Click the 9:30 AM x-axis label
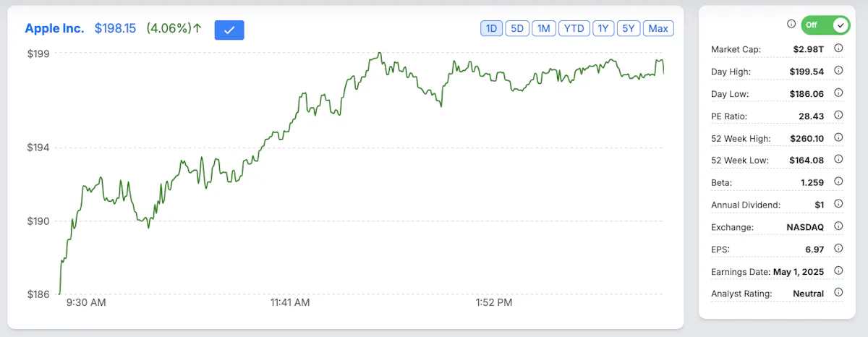 [85, 303]
